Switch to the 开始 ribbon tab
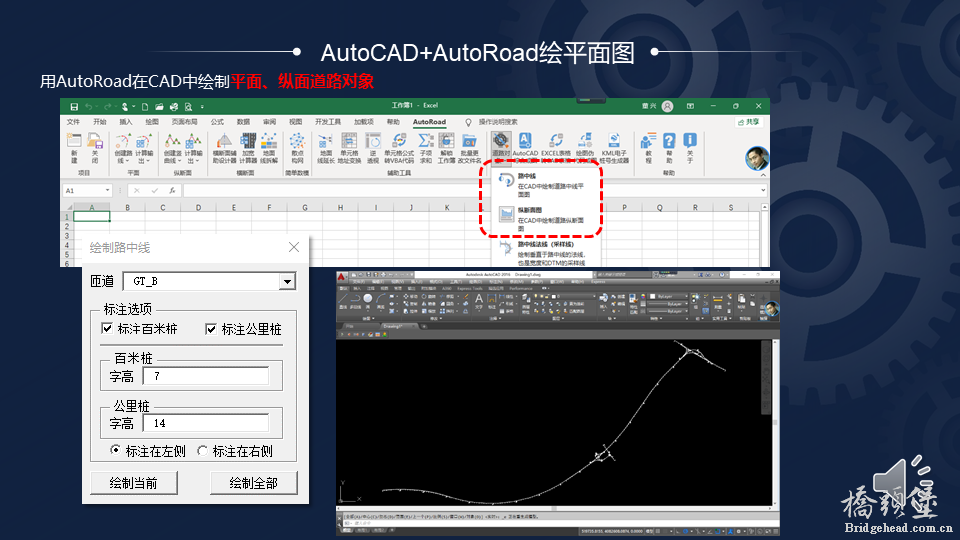 click(100, 122)
